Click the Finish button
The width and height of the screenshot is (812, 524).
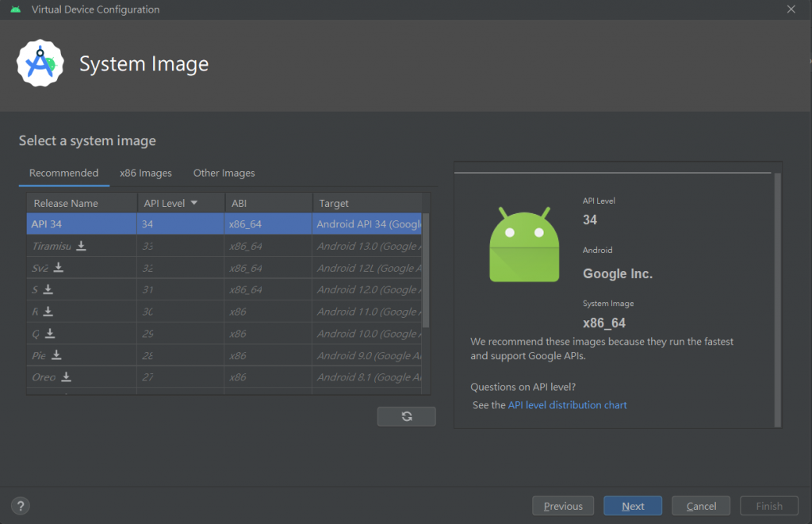pyautogui.click(x=769, y=506)
